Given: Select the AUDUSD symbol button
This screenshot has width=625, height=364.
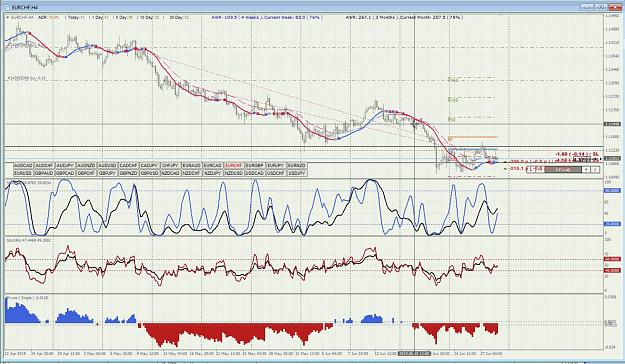Looking at the screenshot, I should (108, 165).
